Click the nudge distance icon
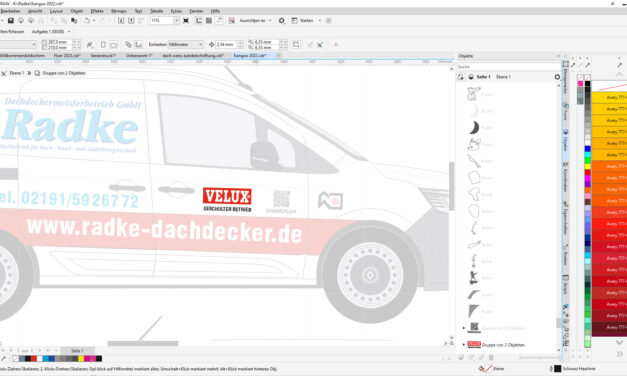627x376 pixels. tap(212, 44)
